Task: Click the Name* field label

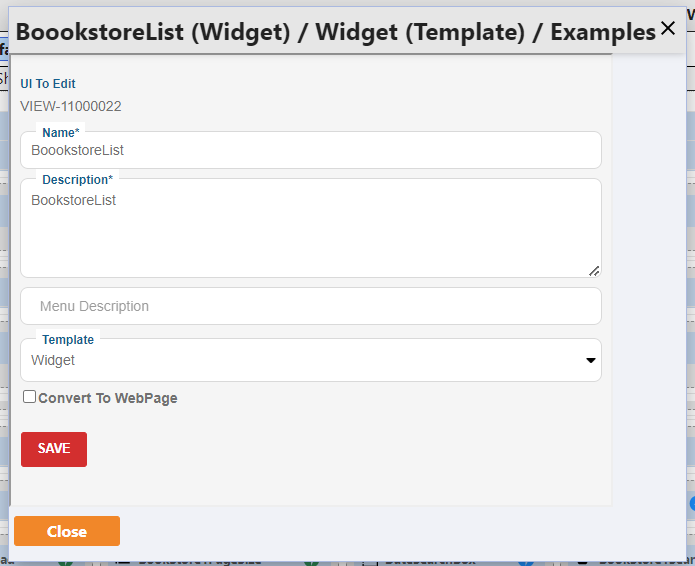Action: (x=61, y=133)
